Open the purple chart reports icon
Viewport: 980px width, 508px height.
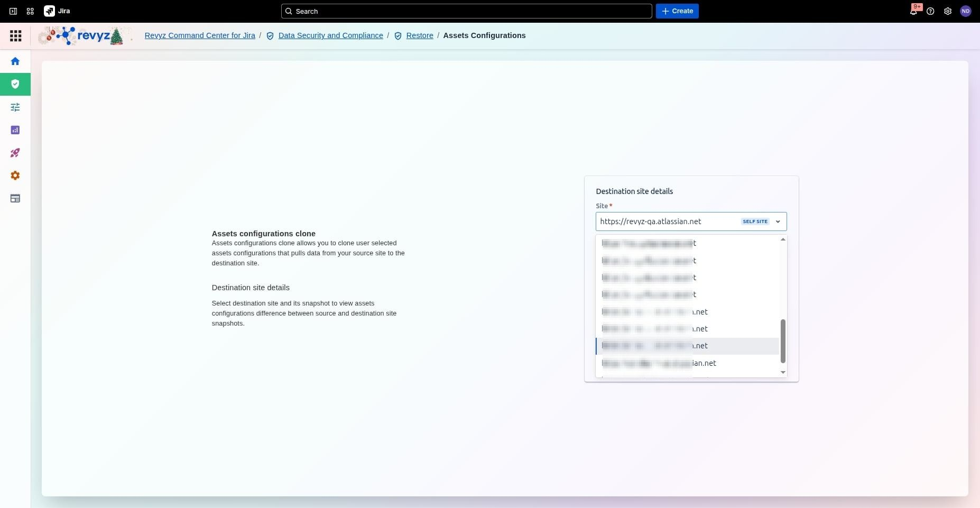pos(15,130)
